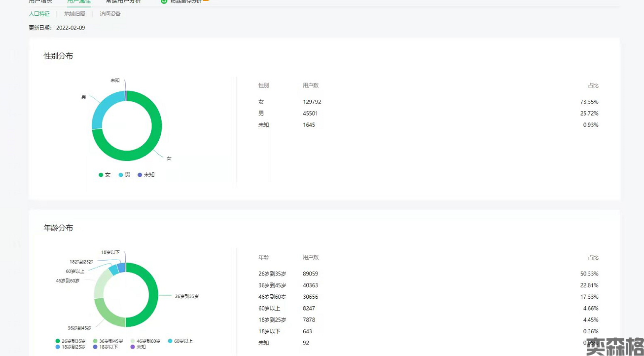The width and height of the screenshot is (644, 356).
Task: Hide the 46岁到60岁 legend series
Action: [145, 341]
